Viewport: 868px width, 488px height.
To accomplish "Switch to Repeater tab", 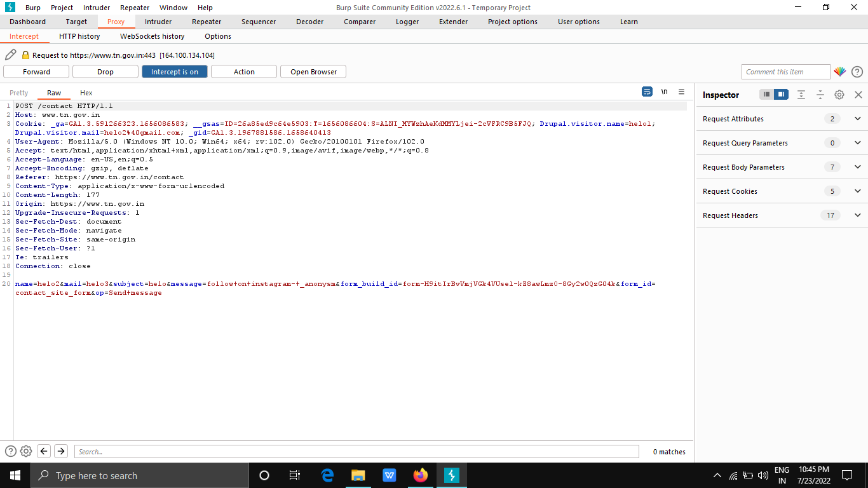I will pyautogui.click(x=207, y=22).
